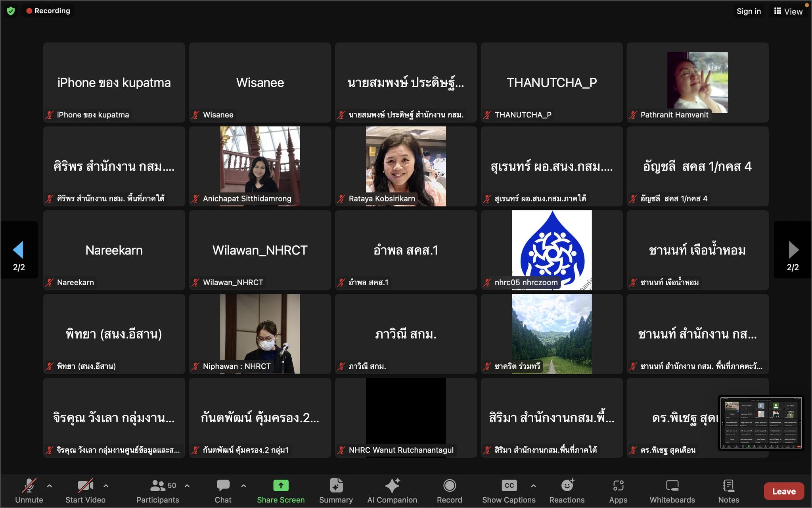Click the green encryption shield icon

point(11,11)
